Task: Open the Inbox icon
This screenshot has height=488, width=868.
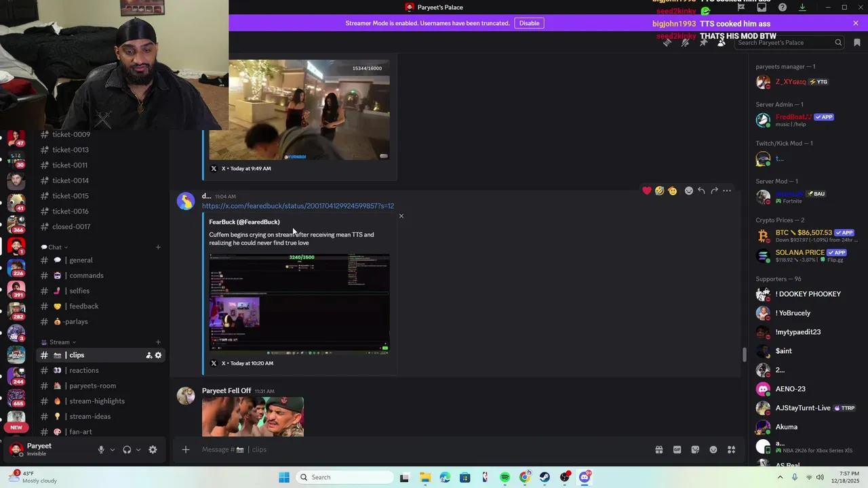Action: pyautogui.click(x=762, y=7)
